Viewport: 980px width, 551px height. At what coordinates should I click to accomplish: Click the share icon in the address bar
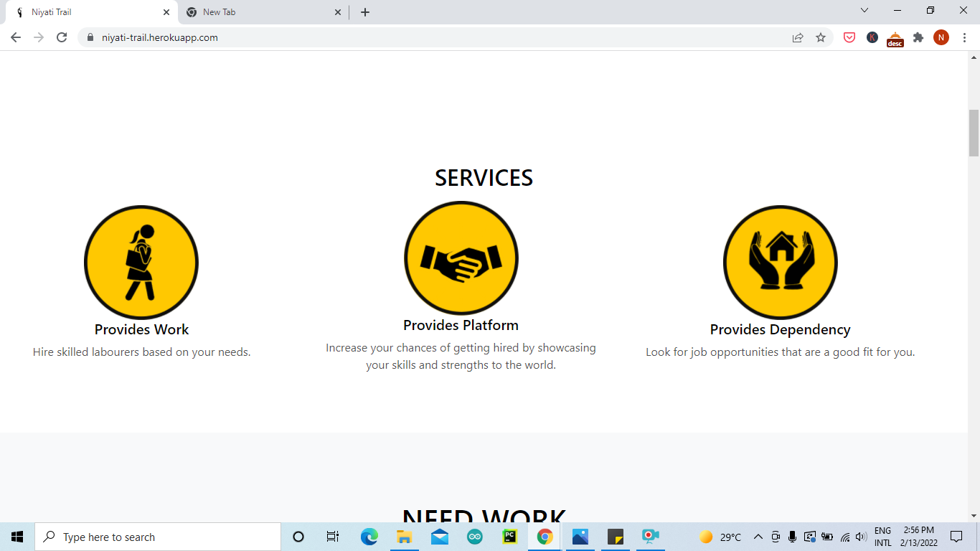tap(798, 37)
